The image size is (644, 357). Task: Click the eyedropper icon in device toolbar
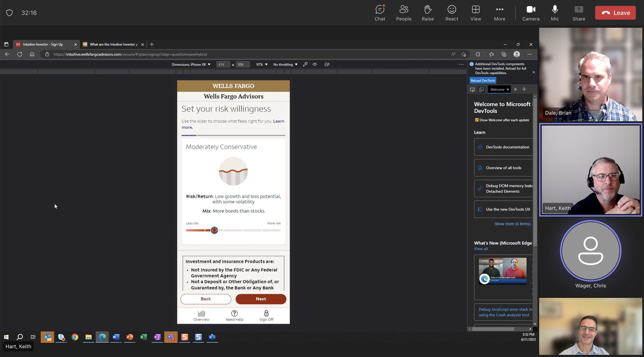(x=305, y=64)
